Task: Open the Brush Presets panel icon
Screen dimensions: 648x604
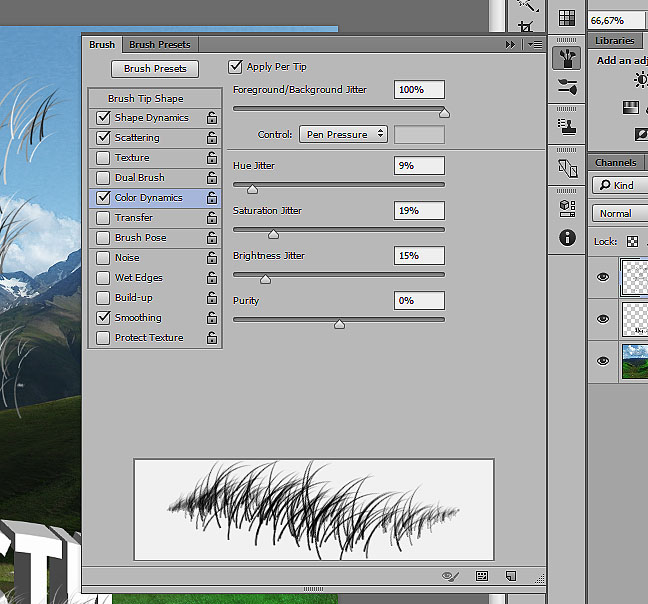Action: click(x=567, y=87)
